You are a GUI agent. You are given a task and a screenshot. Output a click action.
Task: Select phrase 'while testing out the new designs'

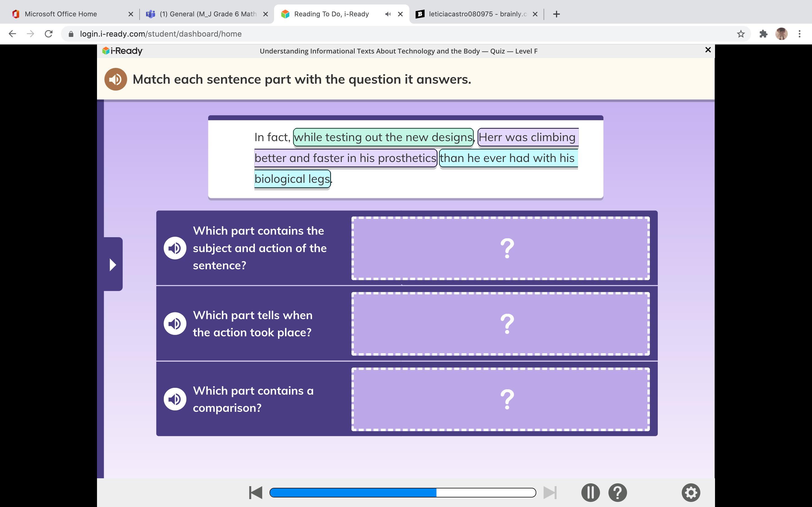click(383, 137)
